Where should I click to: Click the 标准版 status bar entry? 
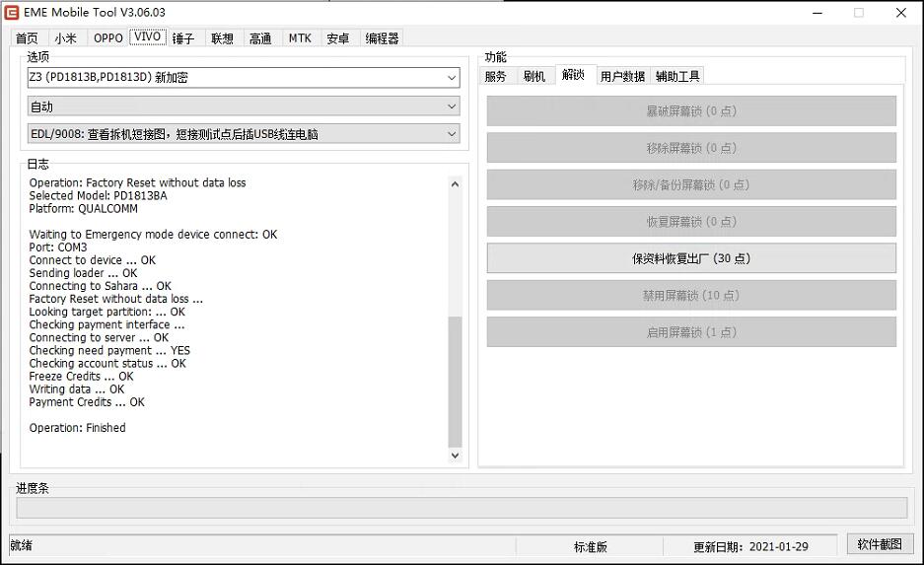591,546
